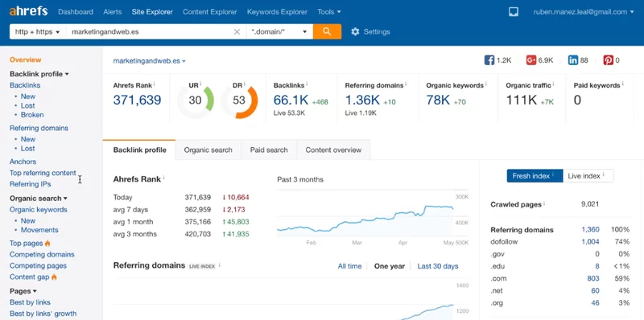The height and width of the screenshot is (320, 644).
Task: Click the 803 .com domains count
Action: (x=593, y=278)
